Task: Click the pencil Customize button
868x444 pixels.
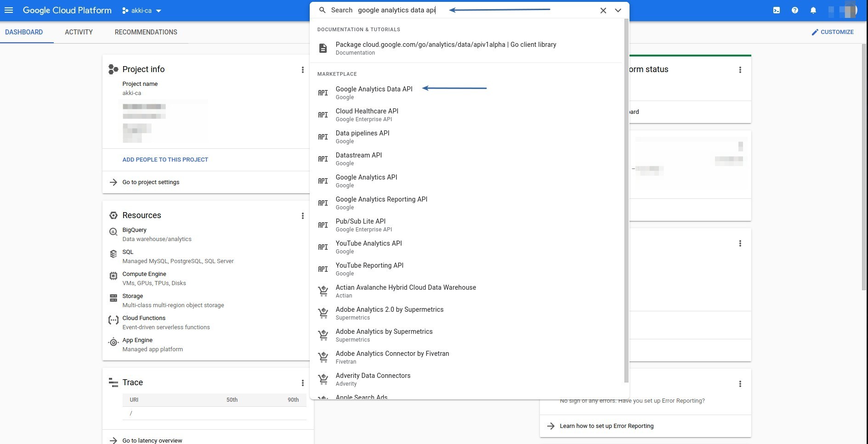Action: pyautogui.click(x=832, y=32)
